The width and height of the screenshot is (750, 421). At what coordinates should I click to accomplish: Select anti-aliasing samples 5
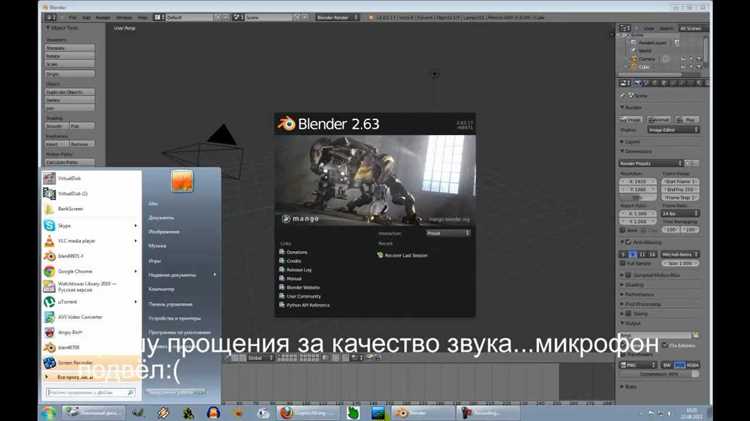[x=624, y=255]
